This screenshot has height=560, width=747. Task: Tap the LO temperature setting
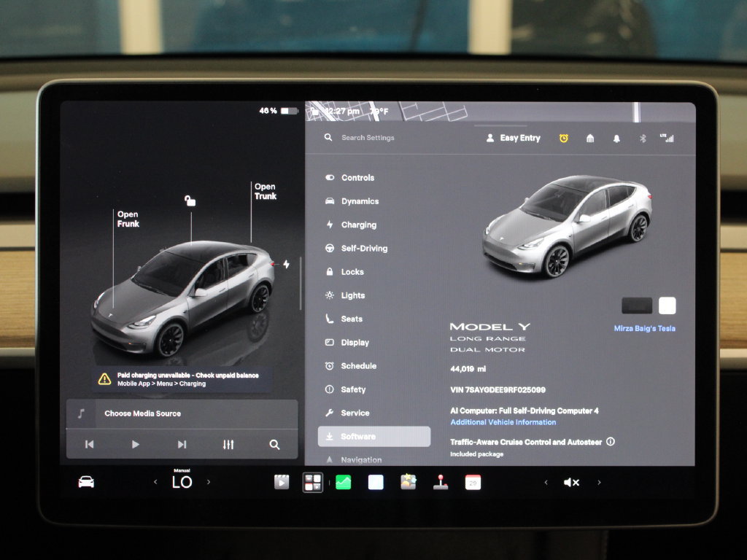tap(182, 480)
